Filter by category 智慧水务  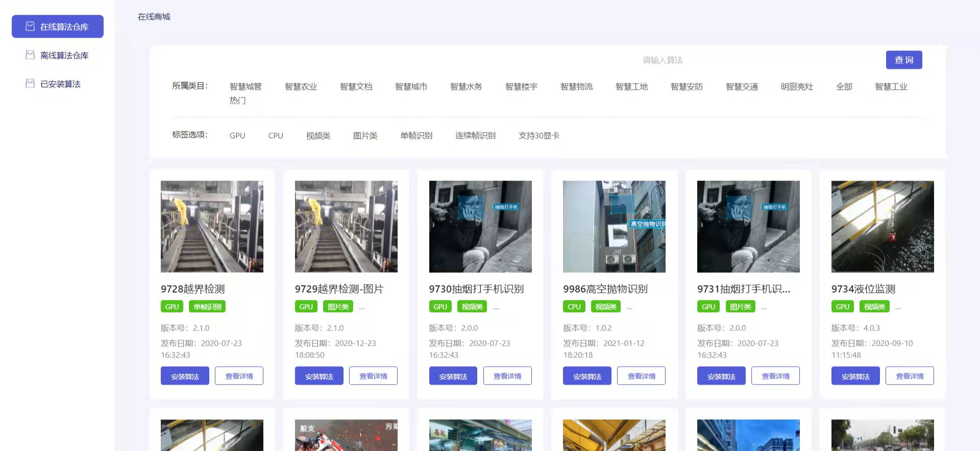(x=466, y=87)
